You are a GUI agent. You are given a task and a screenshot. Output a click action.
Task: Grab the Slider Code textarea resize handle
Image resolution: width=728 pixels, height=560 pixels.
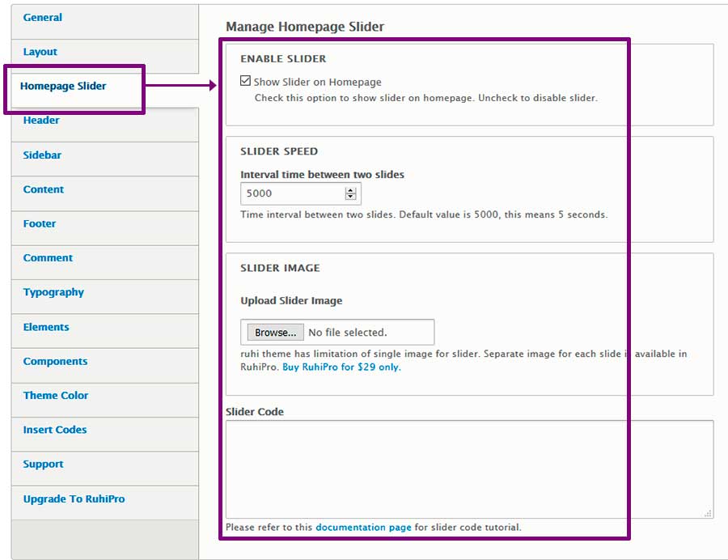[x=709, y=513]
